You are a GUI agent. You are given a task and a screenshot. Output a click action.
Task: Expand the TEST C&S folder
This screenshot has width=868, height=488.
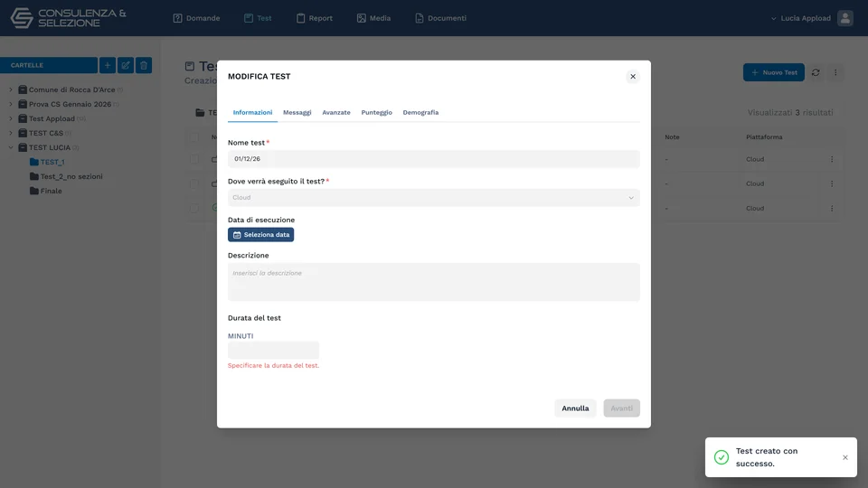[11, 133]
